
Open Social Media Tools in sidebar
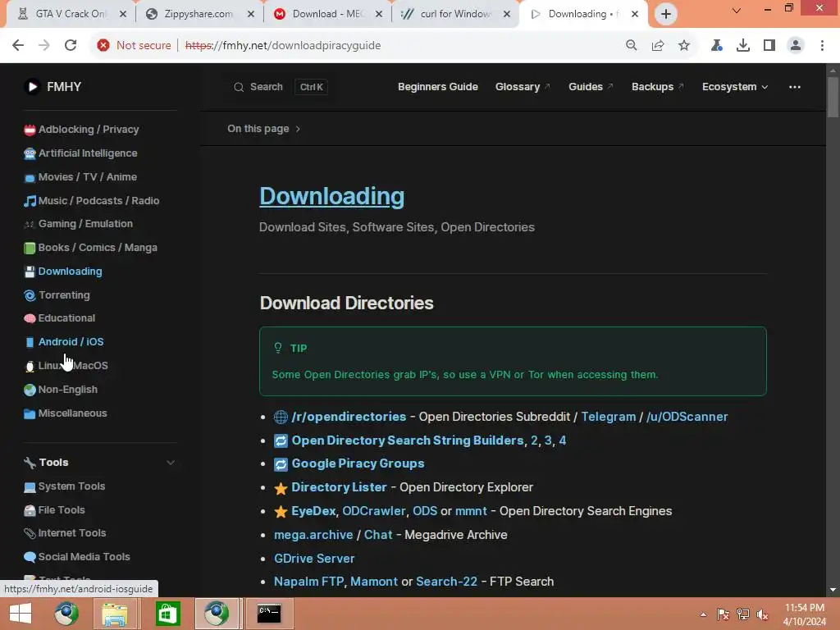coord(76,557)
